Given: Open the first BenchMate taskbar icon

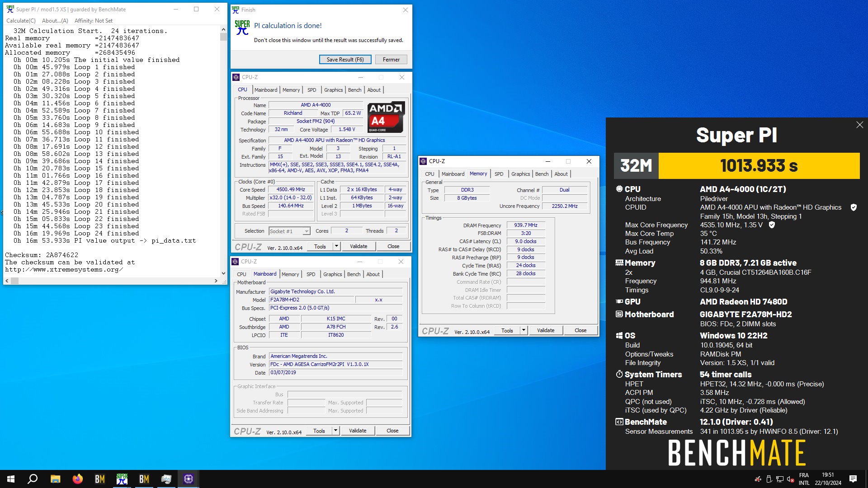Looking at the screenshot, I should pyautogui.click(x=100, y=479).
